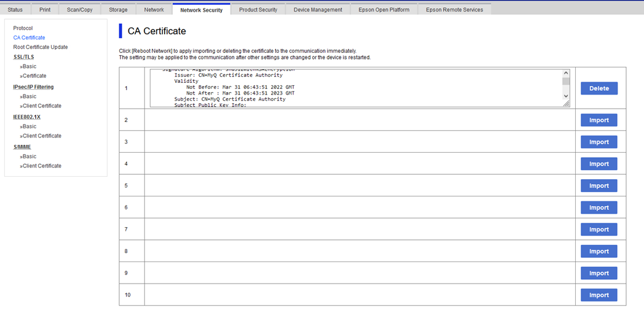Import a certificate into slot 10
Image resolution: width=644 pixels, height=313 pixels.
(599, 295)
